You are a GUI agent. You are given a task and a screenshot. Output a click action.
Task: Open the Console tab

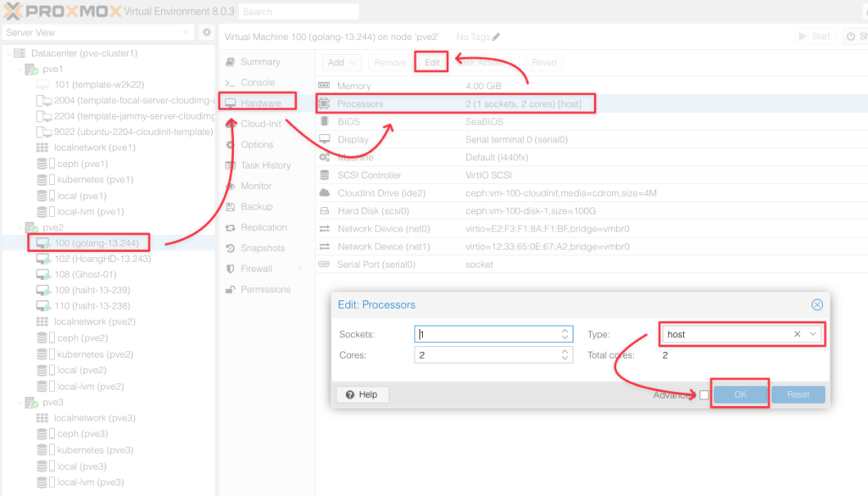tap(259, 82)
